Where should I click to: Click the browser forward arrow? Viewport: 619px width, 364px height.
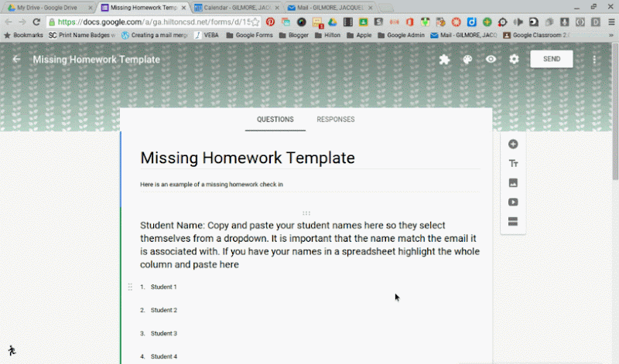click(22, 22)
